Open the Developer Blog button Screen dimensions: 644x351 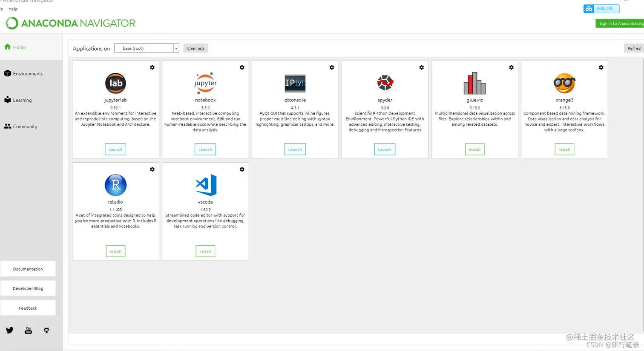[x=28, y=288]
